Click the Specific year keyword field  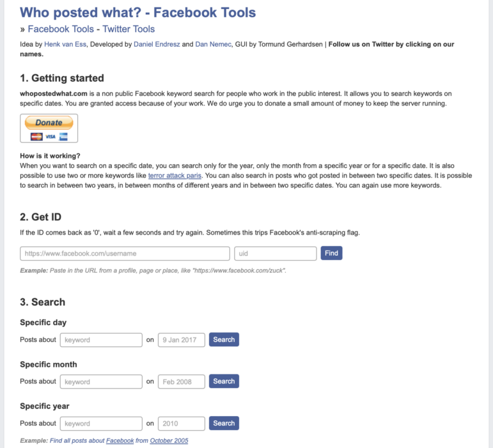(x=101, y=423)
